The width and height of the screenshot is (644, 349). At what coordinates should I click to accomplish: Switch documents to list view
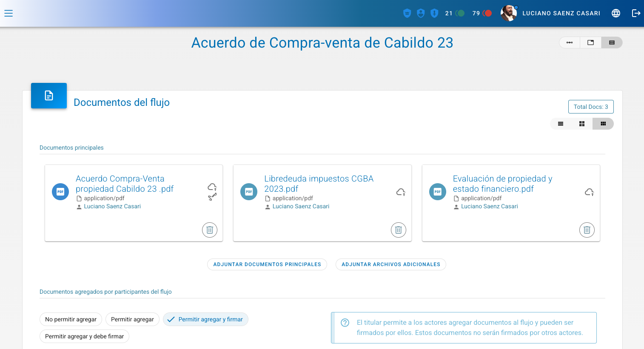tap(561, 124)
